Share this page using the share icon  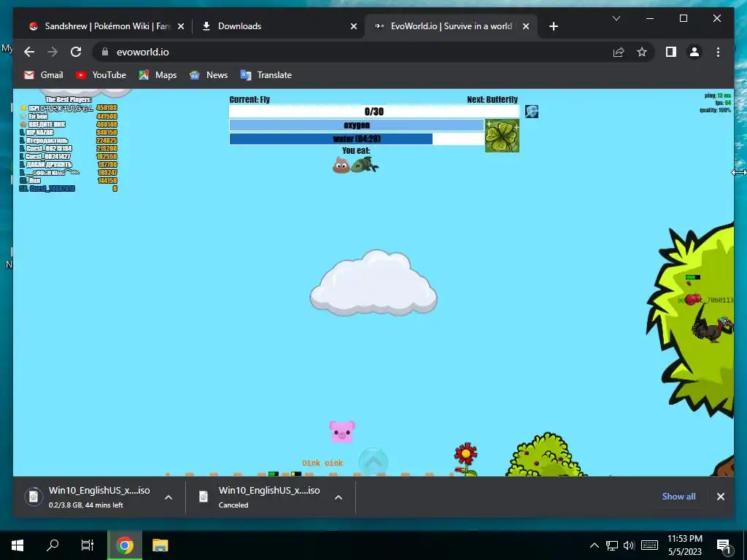[619, 52]
